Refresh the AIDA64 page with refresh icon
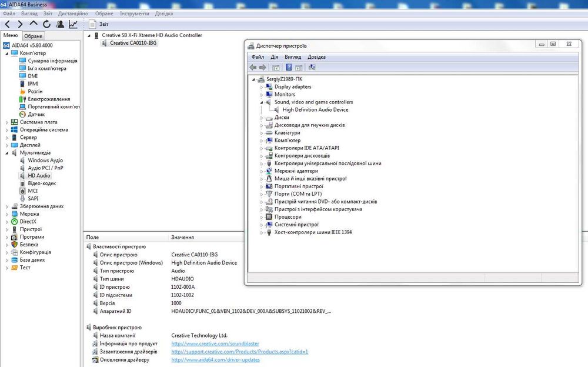588x367 pixels. [46, 24]
